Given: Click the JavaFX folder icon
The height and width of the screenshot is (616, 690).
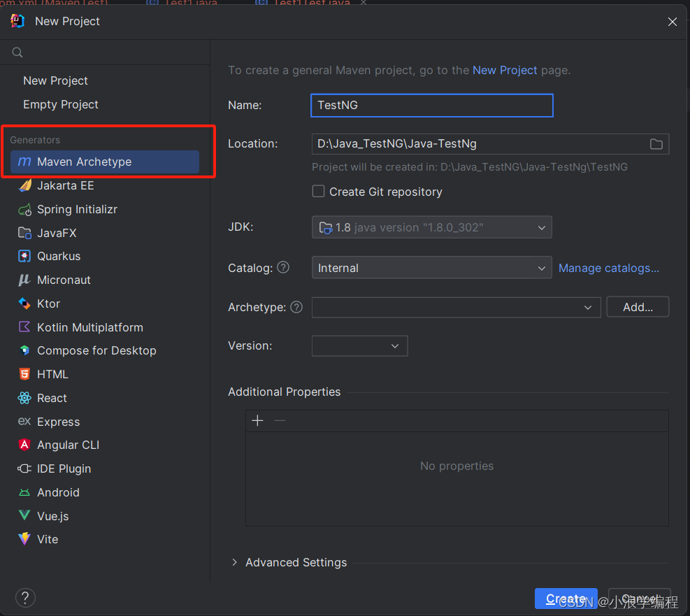Looking at the screenshot, I should (x=24, y=233).
